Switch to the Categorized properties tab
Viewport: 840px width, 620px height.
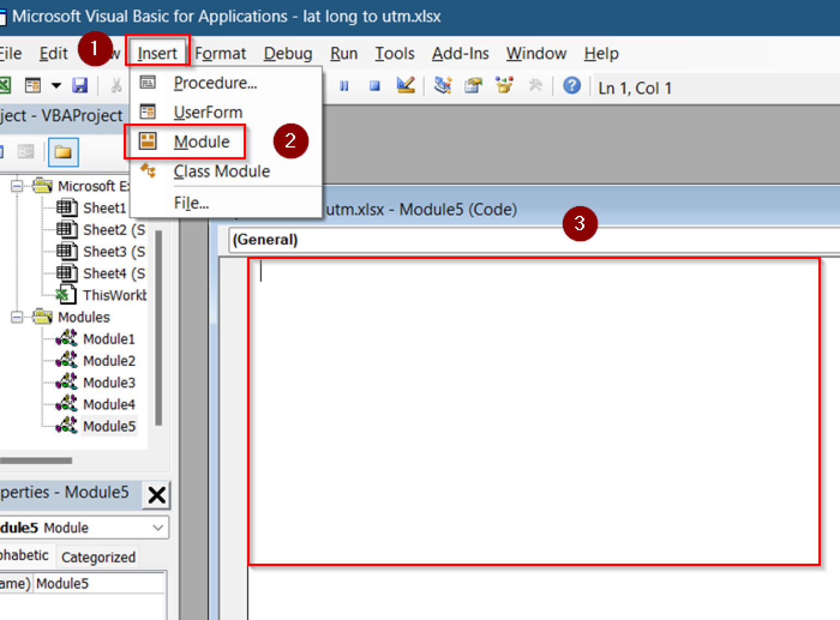pyautogui.click(x=98, y=557)
